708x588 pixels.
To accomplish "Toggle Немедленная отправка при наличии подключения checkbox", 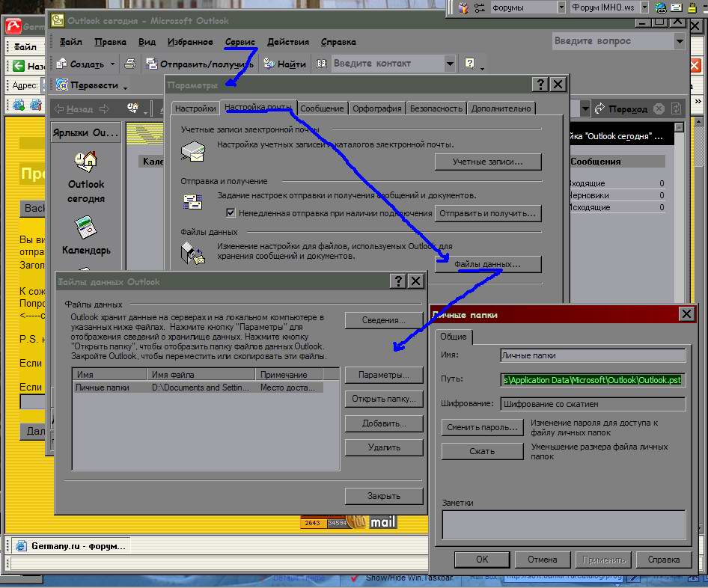I will (231, 212).
